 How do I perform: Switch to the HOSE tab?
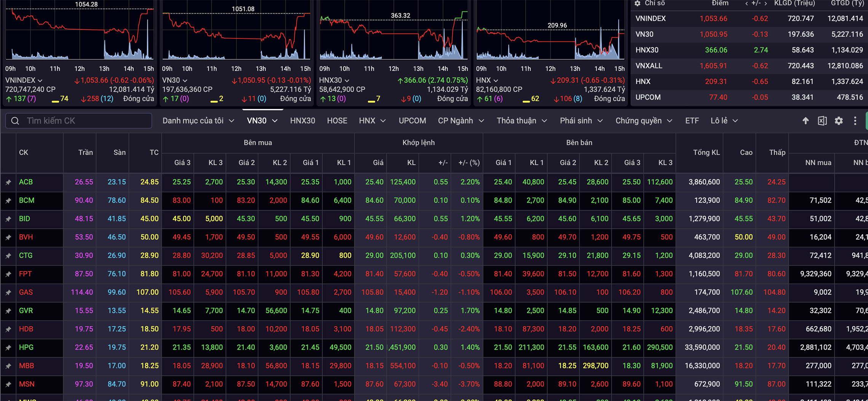click(337, 121)
